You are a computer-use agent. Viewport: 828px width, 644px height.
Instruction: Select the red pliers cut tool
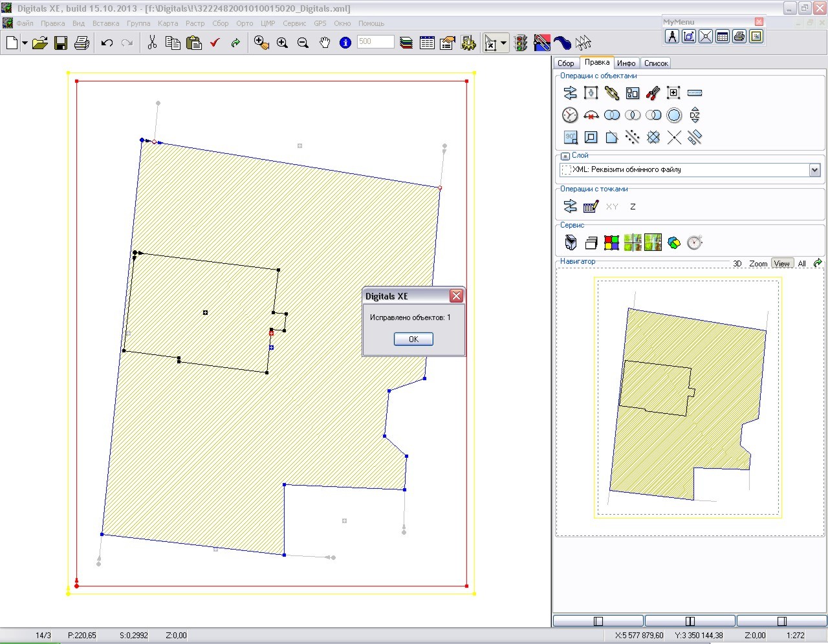[653, 93]
